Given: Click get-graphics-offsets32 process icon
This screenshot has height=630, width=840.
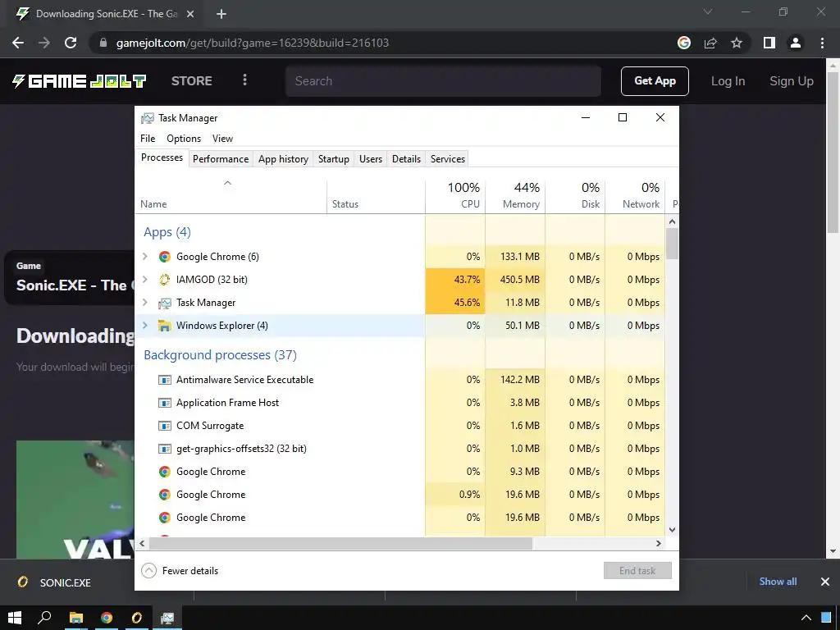Looking at the screenshot, I should click(164, 449).
